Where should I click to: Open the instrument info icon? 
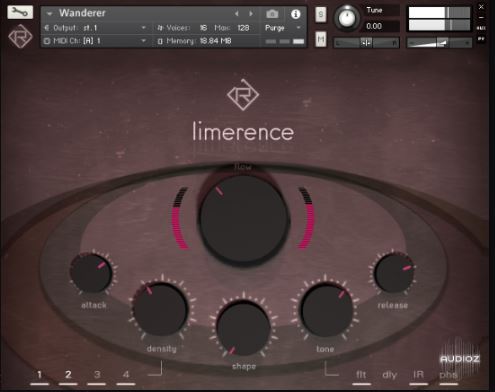[x=295, y=14]
